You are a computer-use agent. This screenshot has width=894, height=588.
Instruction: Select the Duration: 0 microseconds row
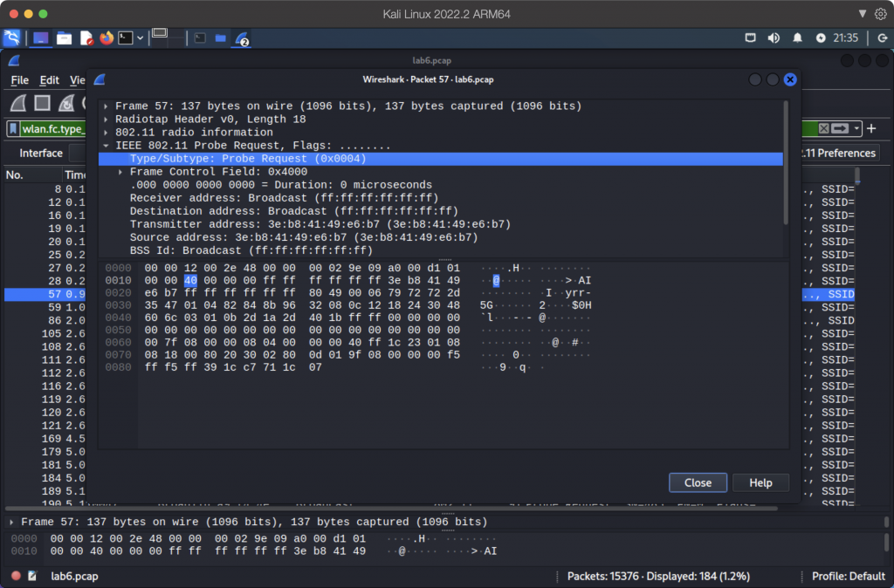coord(440,185)
